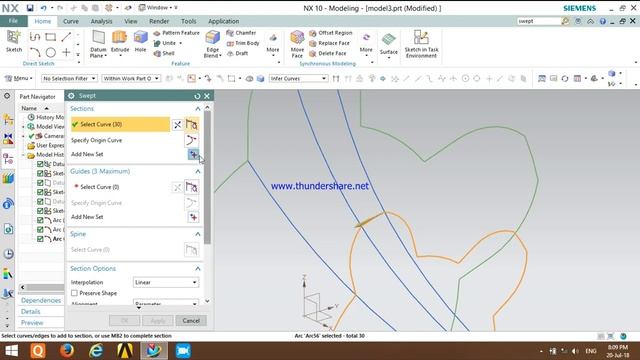640x360 pixels.
Task: Reset the Swept dialog
Action: tap(198, 96)
